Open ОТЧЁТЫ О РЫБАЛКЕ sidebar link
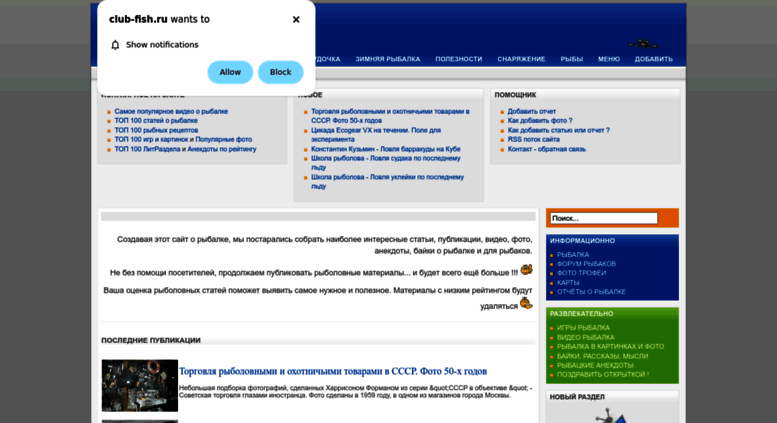 (x=591, y=292)
